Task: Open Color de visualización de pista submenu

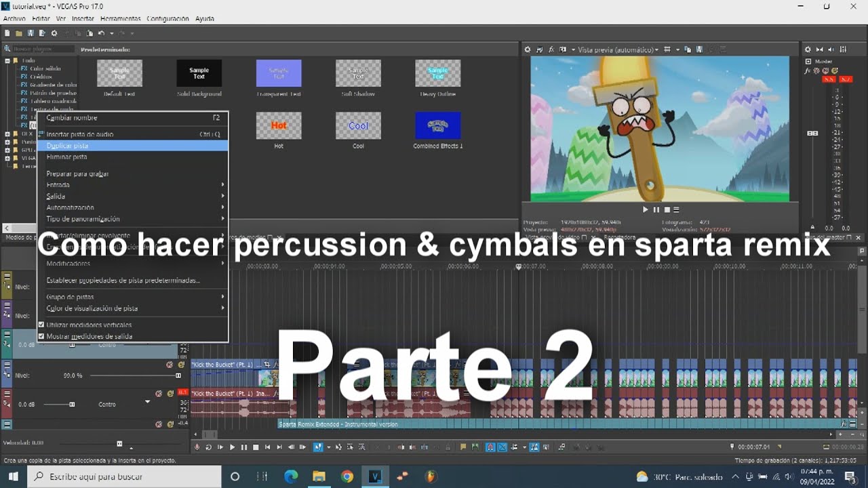Action: 134,308
